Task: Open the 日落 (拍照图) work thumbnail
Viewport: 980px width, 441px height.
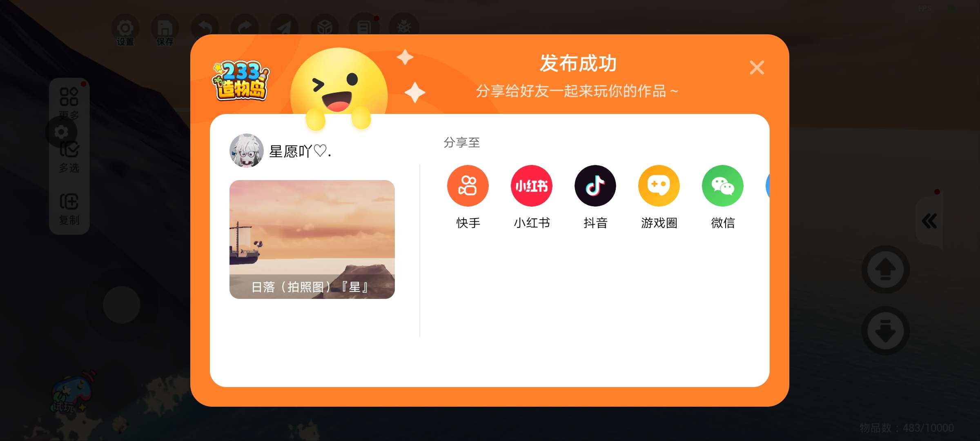Action: pyautogui.click(x=312, y=239)
